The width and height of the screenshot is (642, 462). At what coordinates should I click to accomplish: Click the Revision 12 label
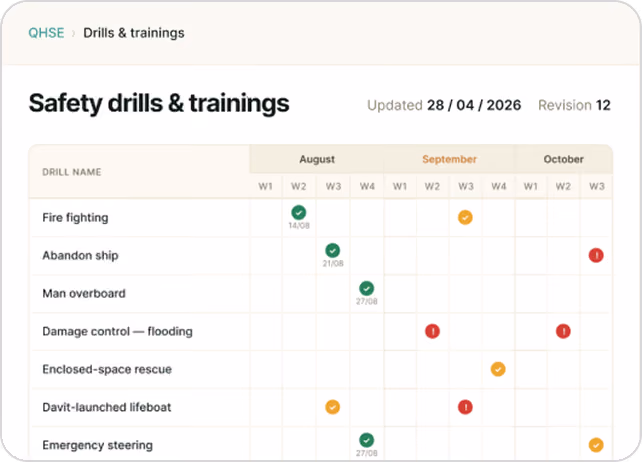[x=574, y=105]
